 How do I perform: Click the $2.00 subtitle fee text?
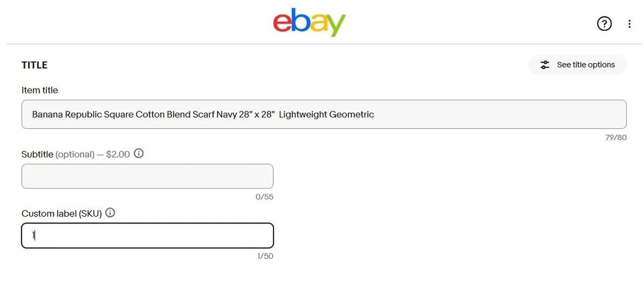118,154
